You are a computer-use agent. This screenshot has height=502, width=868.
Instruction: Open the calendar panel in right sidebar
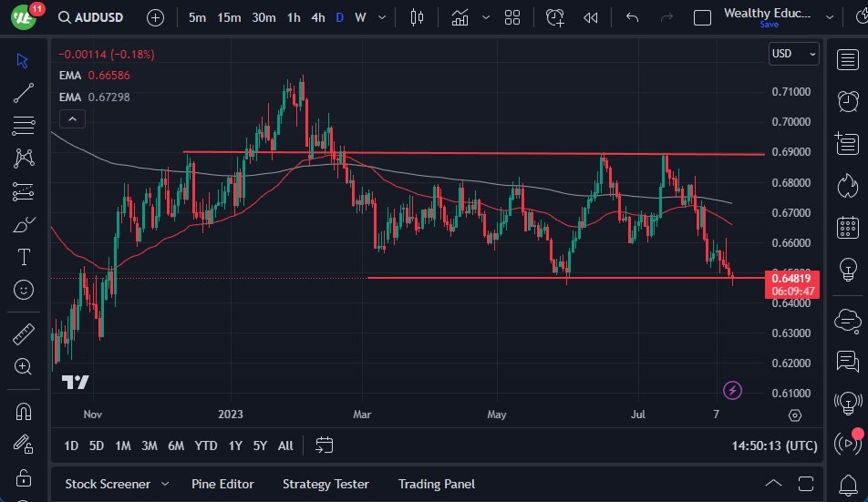847,227
